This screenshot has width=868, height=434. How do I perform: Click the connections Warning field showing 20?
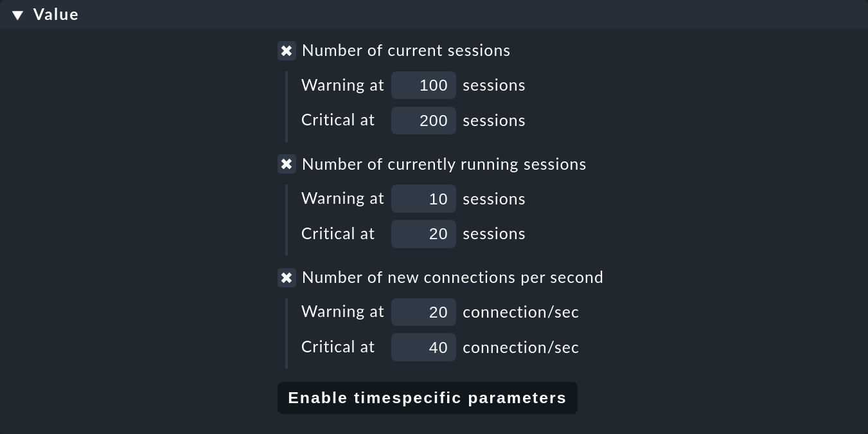423,312
